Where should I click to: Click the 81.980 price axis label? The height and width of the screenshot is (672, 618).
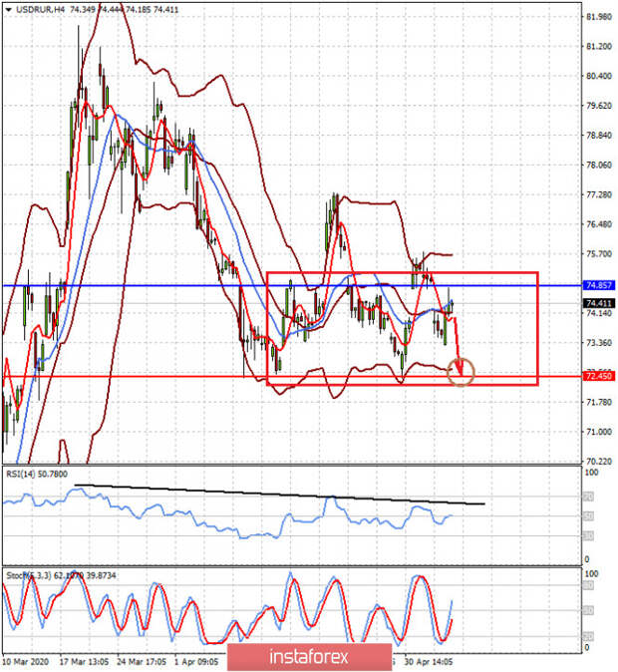599,17
